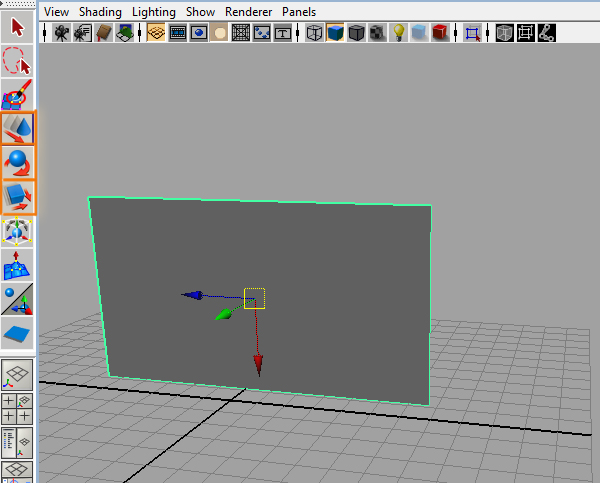
Task: Open the Renderer menu
Action: point(248,12)
